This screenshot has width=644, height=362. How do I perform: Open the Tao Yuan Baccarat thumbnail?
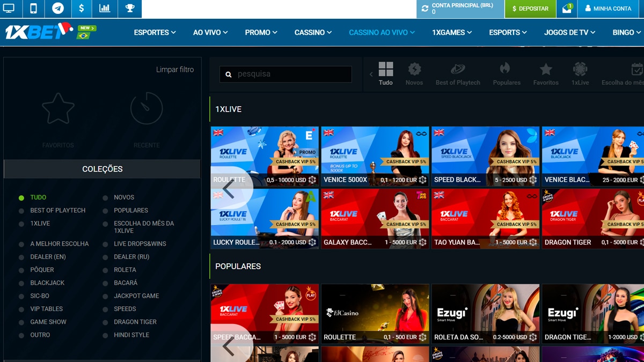485,218
